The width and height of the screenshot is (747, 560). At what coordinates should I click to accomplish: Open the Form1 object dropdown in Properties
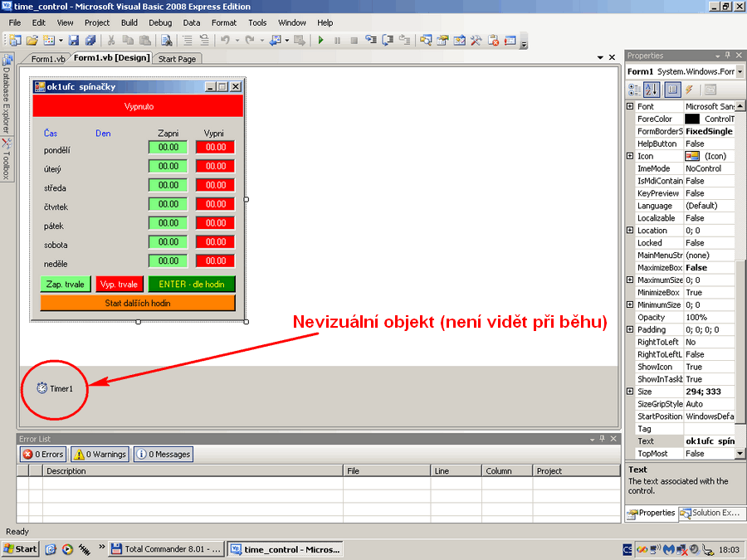pos(739,72)
